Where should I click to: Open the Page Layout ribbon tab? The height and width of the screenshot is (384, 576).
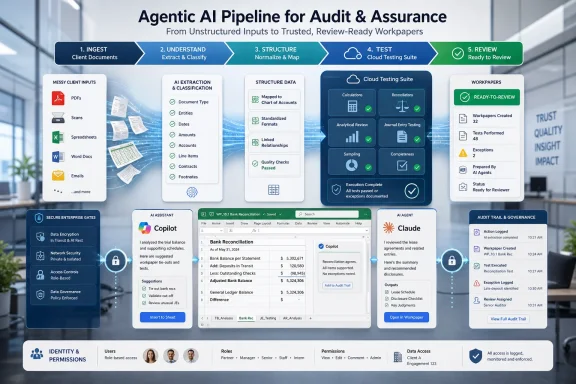coord(262,223)
